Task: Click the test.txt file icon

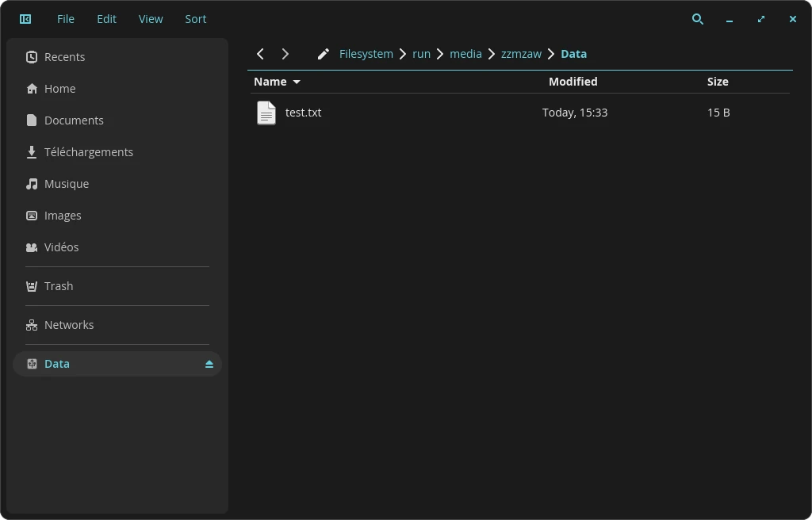Action: (x=266, y=113)
